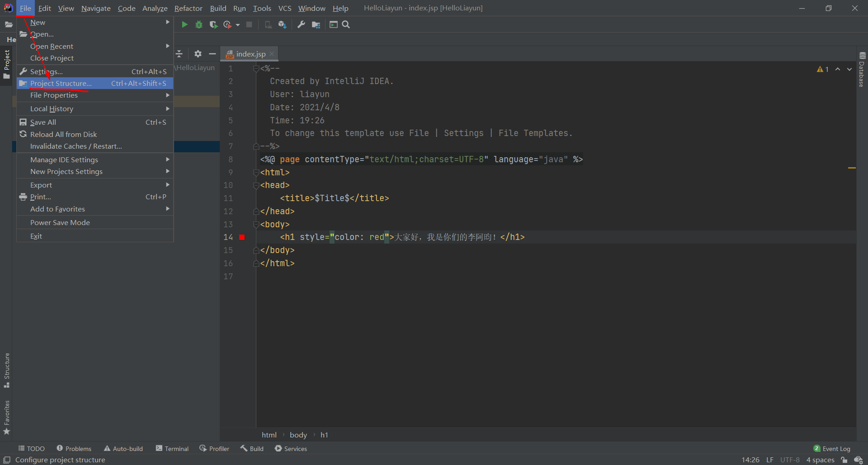868x465 pixels.
Task: Hide project panel with minus icon
Action: 212,54
